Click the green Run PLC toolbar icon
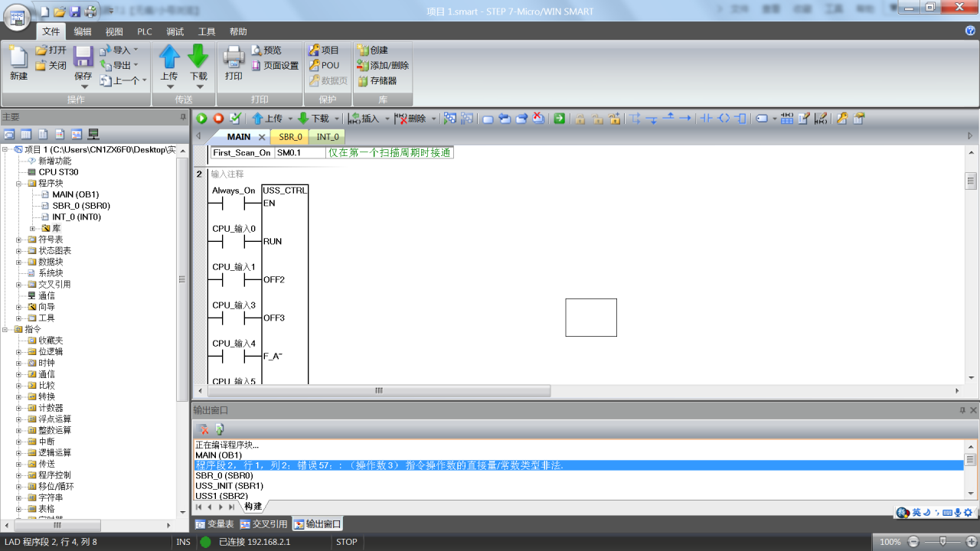Screen dimensions: 980x551 coord(202,119)
